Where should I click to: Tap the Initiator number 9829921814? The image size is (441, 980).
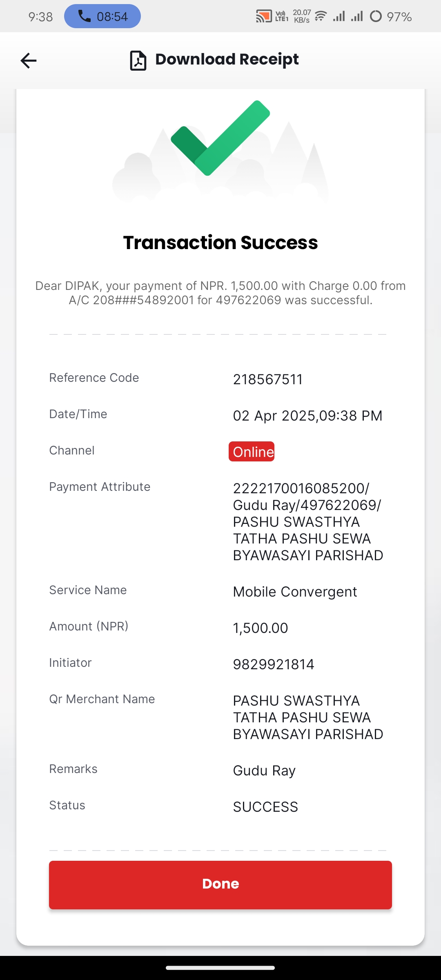[274, 664]
